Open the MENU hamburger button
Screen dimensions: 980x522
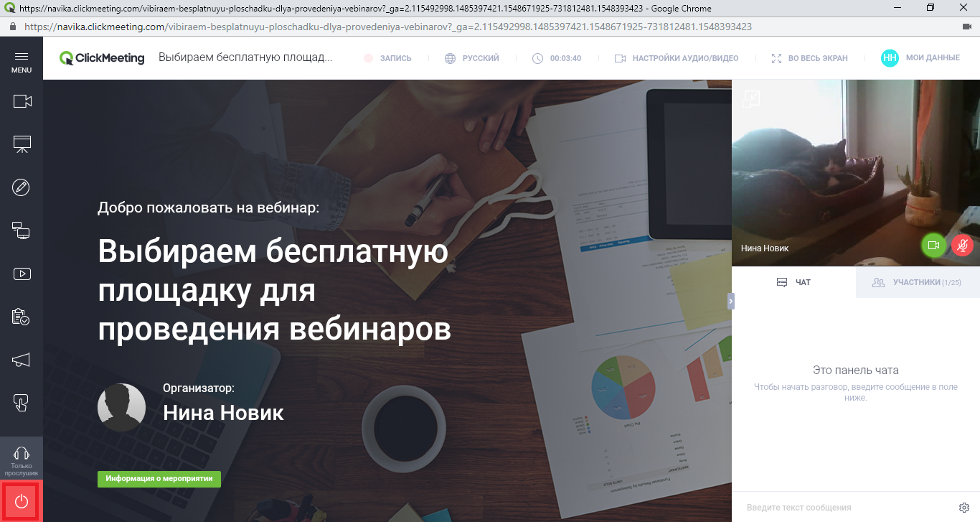tap(22, 62)
